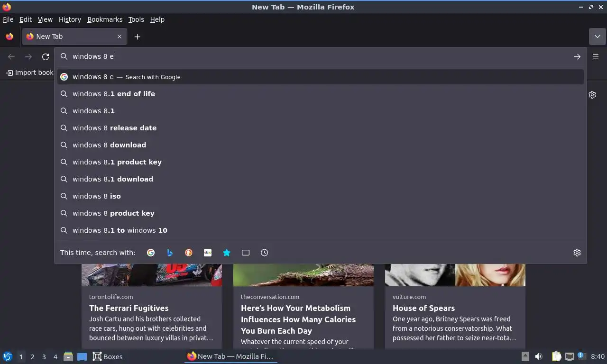Expand the list all tabs dropdown
The image size is (607, 364).
tap(597, 36)
